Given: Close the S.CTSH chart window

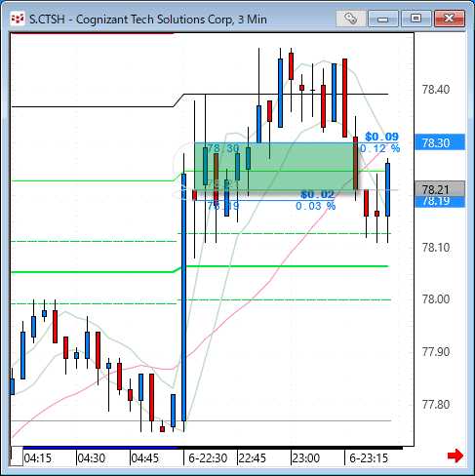Looking at the screenshot, I should coord(450,19).
